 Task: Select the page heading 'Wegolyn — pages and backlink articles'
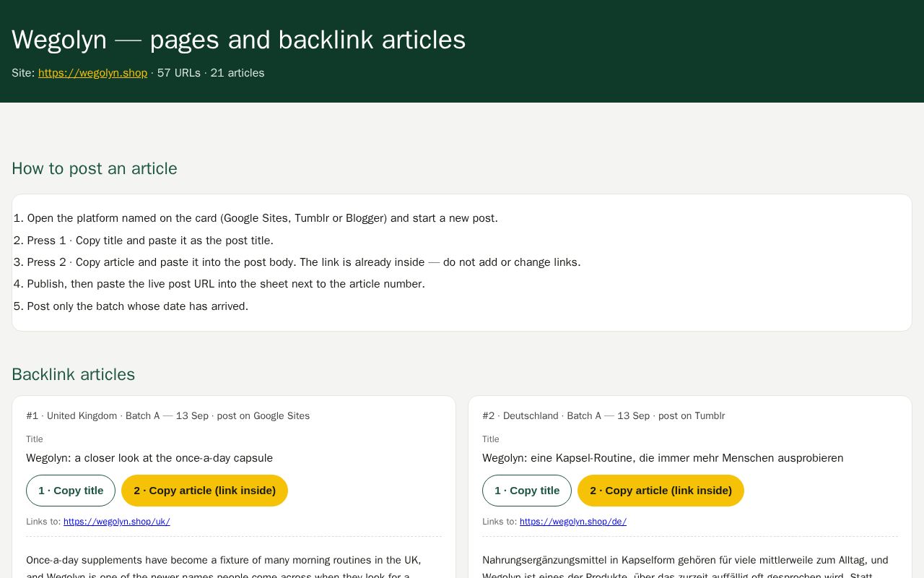[x=239, y=40]
